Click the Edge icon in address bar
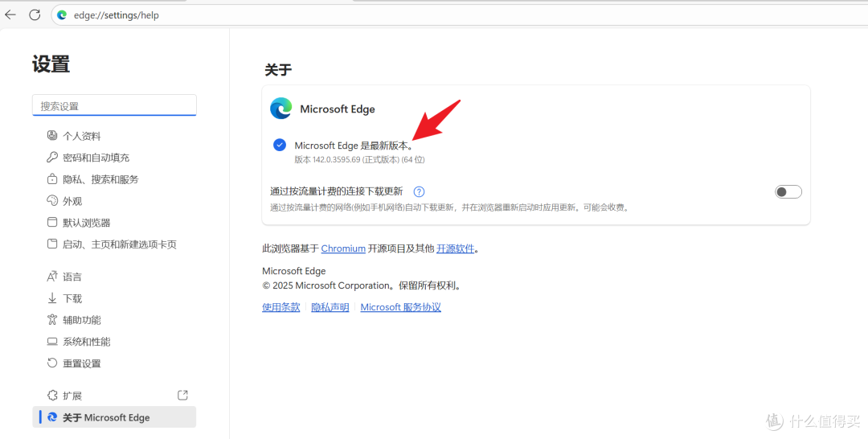The image size is (868, 439). click(x=62, y=15)
